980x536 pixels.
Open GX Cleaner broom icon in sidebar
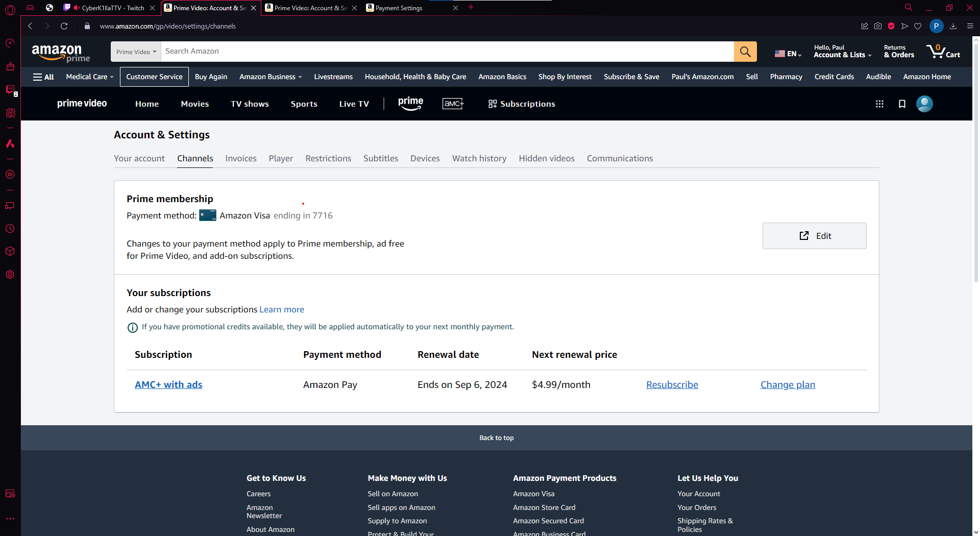tap(10, 66)
